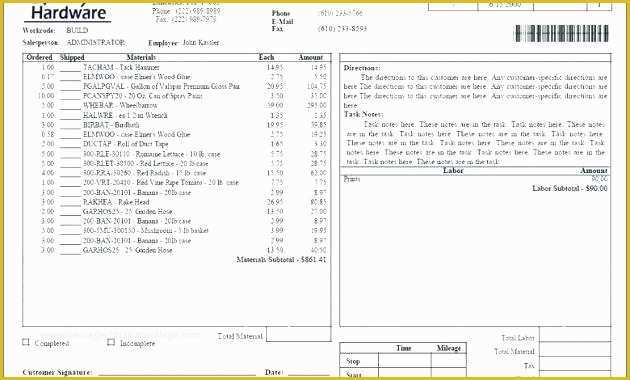Viewport: 630px width, 380px height.
Task: Click the 295.00 amount in Wheelbarrow row
Action: 316,106
